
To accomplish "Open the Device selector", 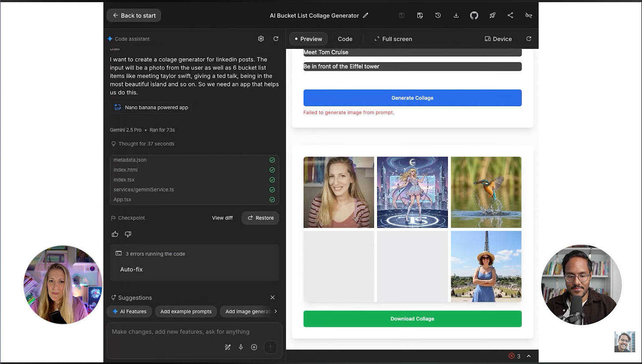I will tap(498, 39).
